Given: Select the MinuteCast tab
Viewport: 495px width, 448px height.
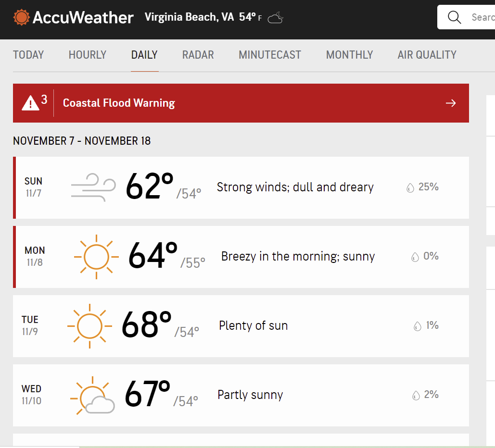Looking at the screenshot, I should coord(270,55).
